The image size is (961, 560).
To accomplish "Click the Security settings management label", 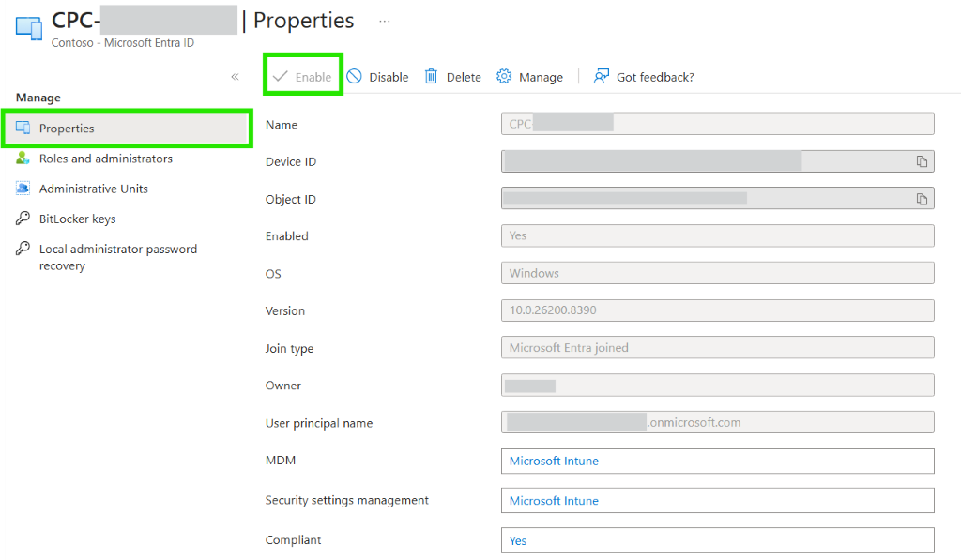I will tap(347, 501).
